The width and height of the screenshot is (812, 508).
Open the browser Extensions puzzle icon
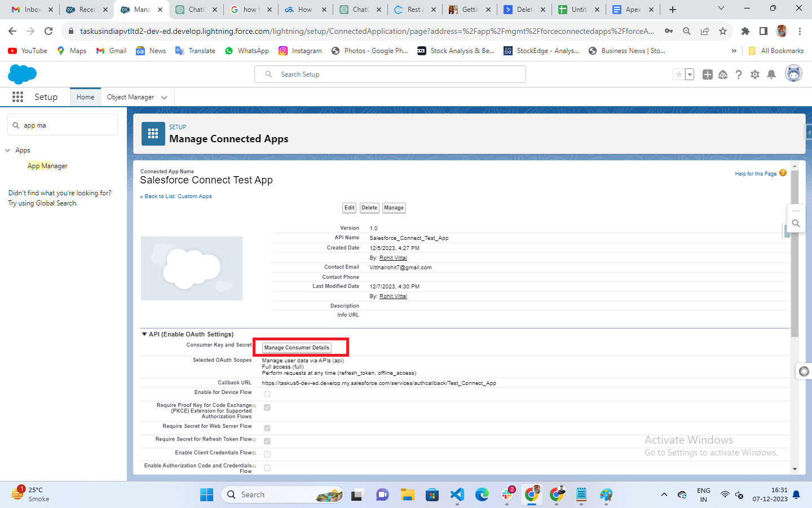coord(745,31)
